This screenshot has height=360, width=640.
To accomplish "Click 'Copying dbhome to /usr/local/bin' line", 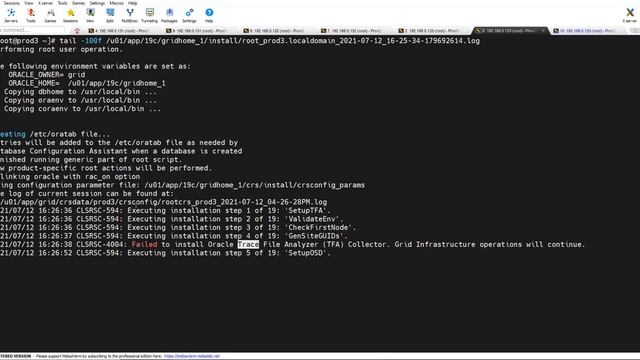I will click(80, 92).
